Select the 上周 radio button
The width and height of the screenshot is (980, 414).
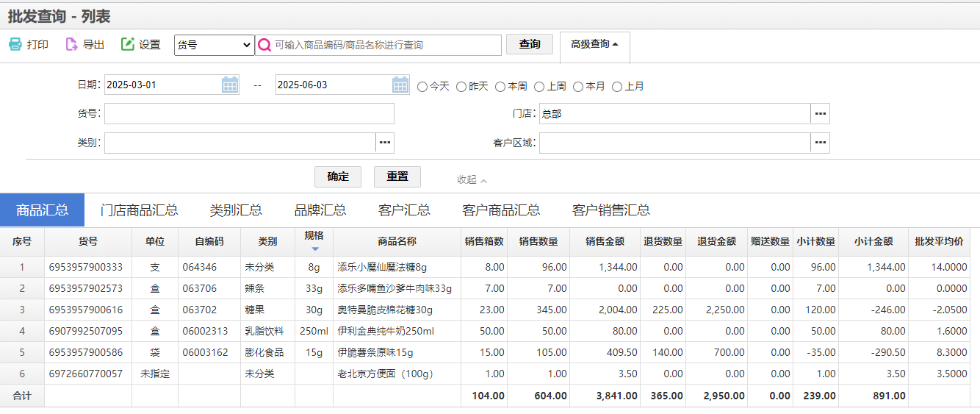point(539,87)
